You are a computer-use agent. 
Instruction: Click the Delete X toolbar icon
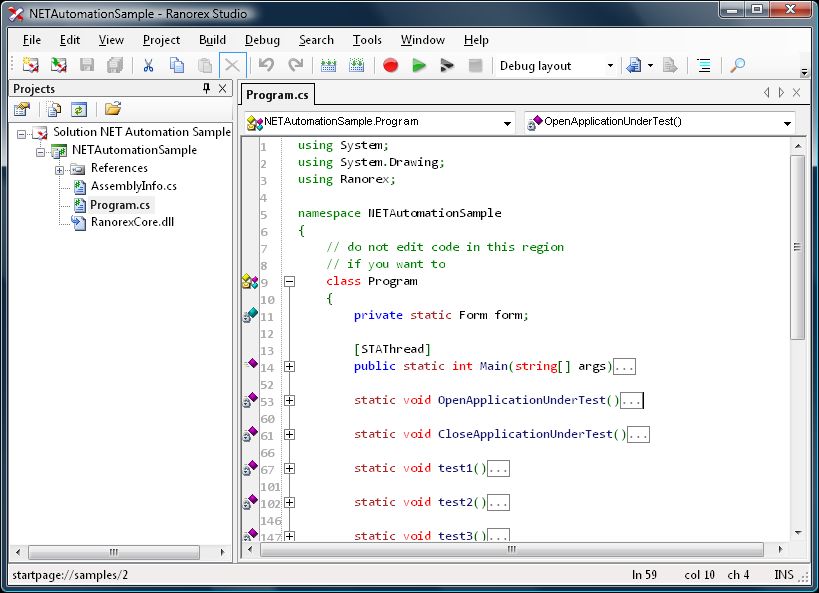(x=232, y=66)
